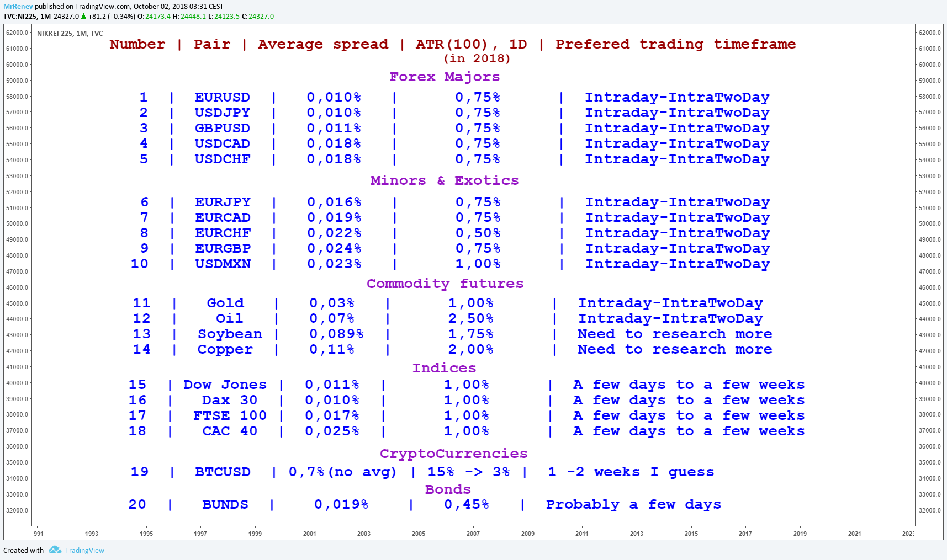Screen dimensions: 947x560
Task: Select the USDCHF pair text
Action: 223,159
